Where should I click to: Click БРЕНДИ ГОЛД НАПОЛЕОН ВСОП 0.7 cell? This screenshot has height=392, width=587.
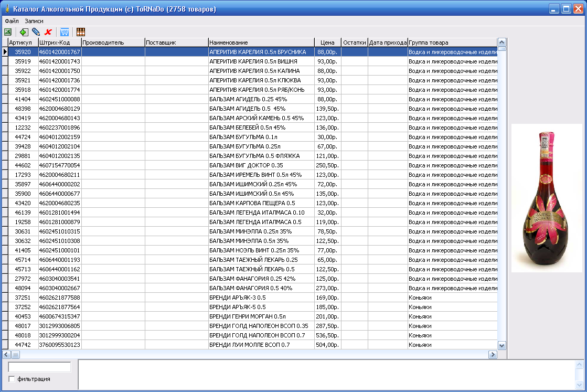click(261, 335)
